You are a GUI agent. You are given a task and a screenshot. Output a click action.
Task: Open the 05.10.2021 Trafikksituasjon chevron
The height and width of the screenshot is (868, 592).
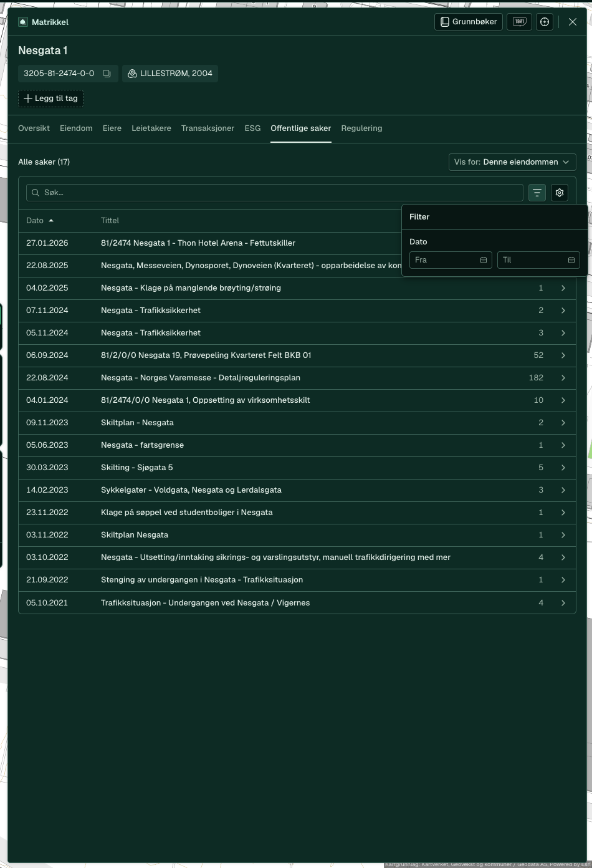click(563, 603)
